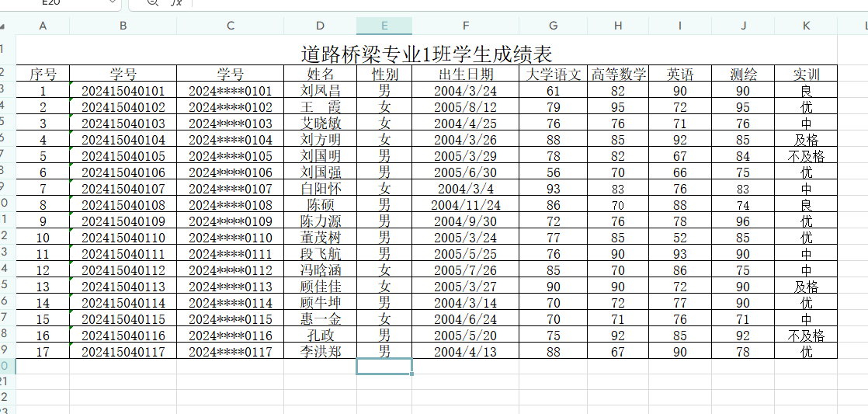Select 英语 score 52 for 董茂树
The height and width of the screenshot is (414, 868).
click(x=680, y=238)
